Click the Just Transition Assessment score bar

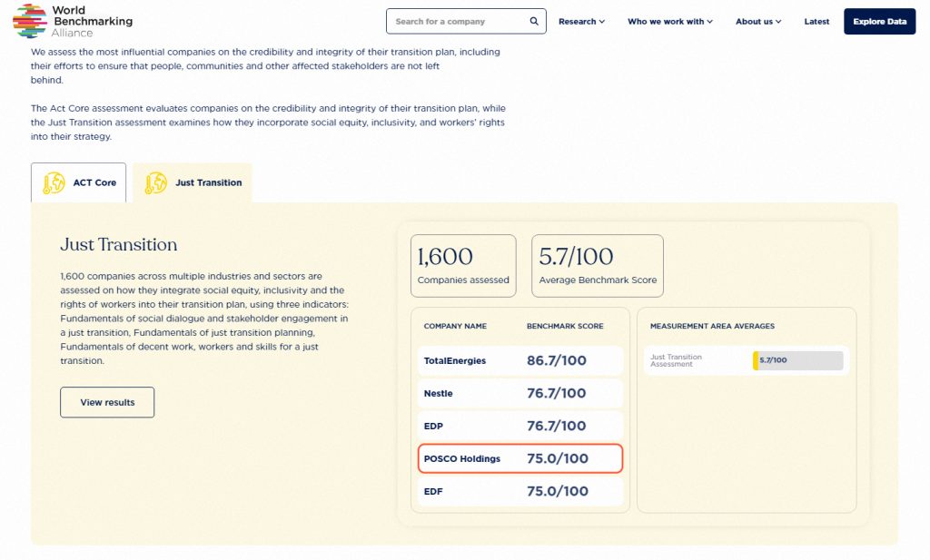[797, 360]
